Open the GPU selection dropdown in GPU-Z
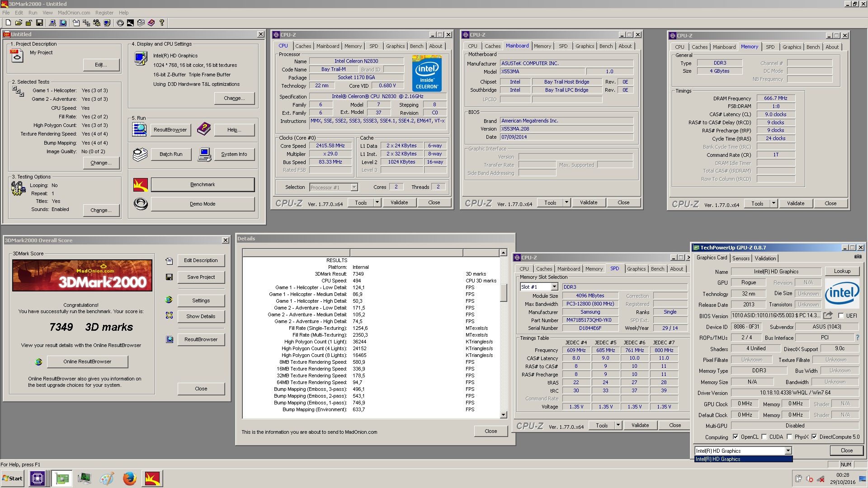This screenshot has height=488, width=868. [x=788, y=450]
